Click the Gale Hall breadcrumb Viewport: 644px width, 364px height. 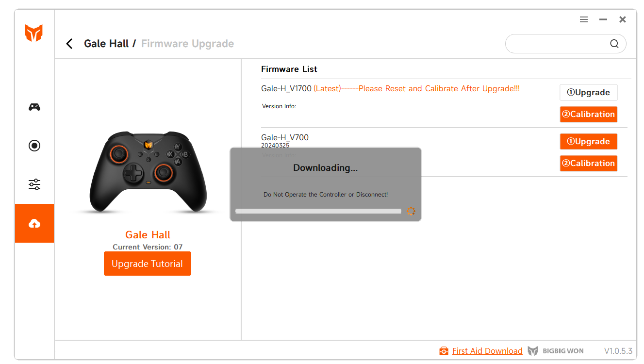(x=106, y=44)
